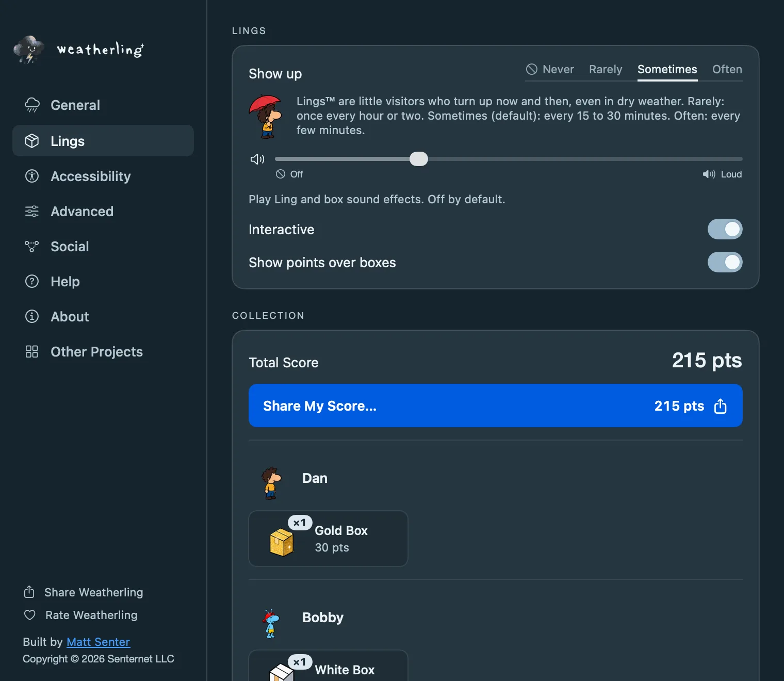Select the Rarely frequency option
784x681 pixels.
coord(606,69)
